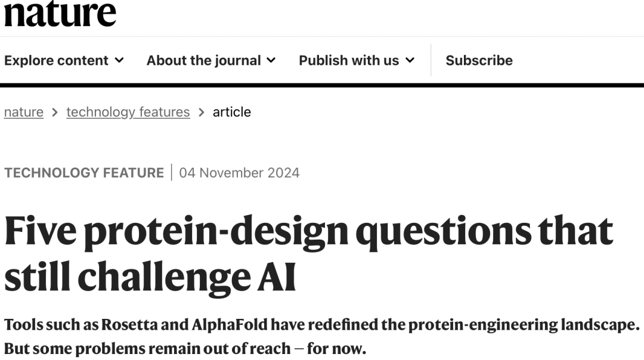Expand the Explore content chevron arrow
The image size is (644, 360).
(x=119, y=60)
